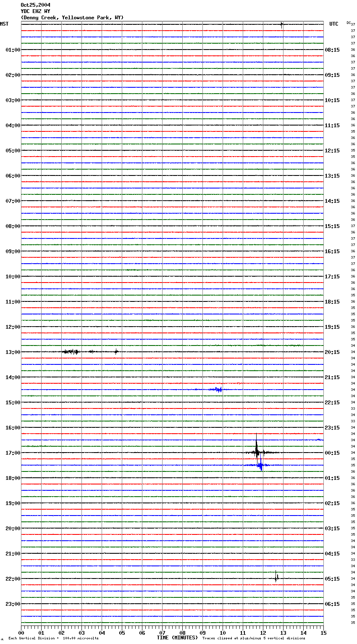The height and width of the screenshot is (644, 357).
Task: Click the 20:00 MST time label
Action: point(13,529)
